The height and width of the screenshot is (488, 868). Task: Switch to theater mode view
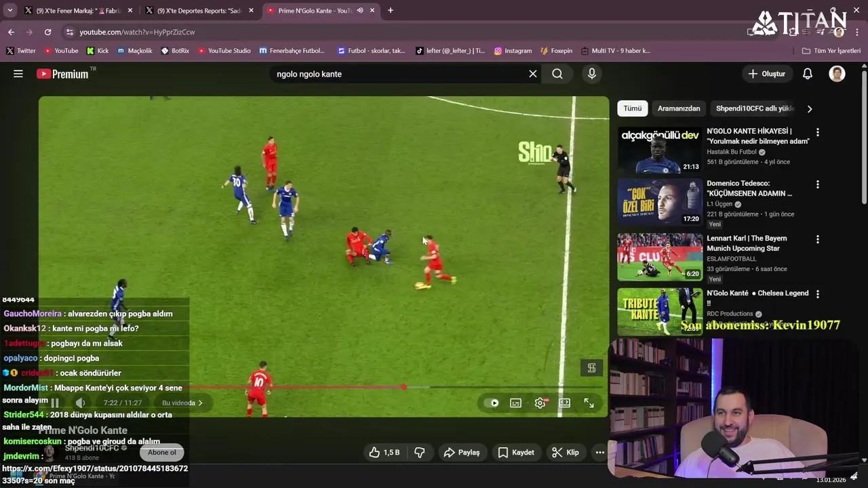pyautogui.click(x=564, y=403)
